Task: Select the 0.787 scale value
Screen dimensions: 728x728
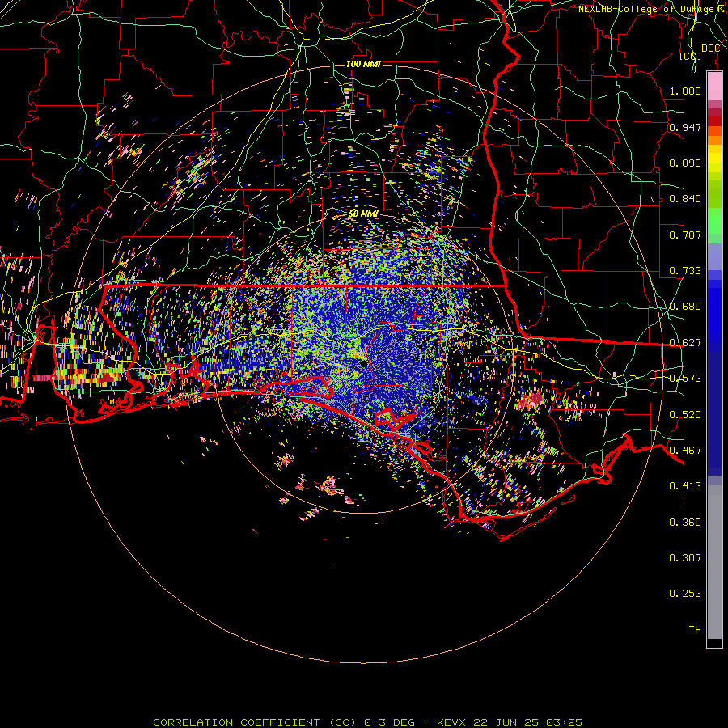Action: pos(685,235)
